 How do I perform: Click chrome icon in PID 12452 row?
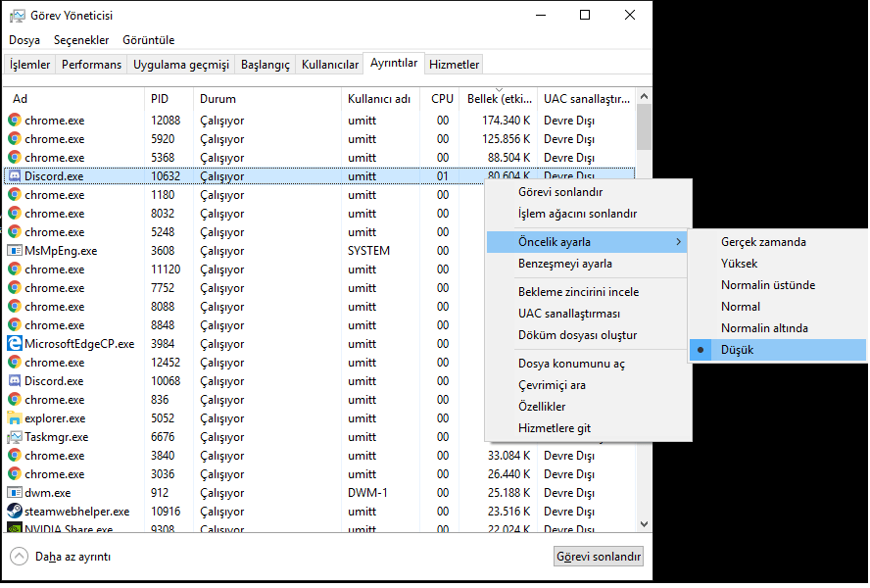point(15,362)
